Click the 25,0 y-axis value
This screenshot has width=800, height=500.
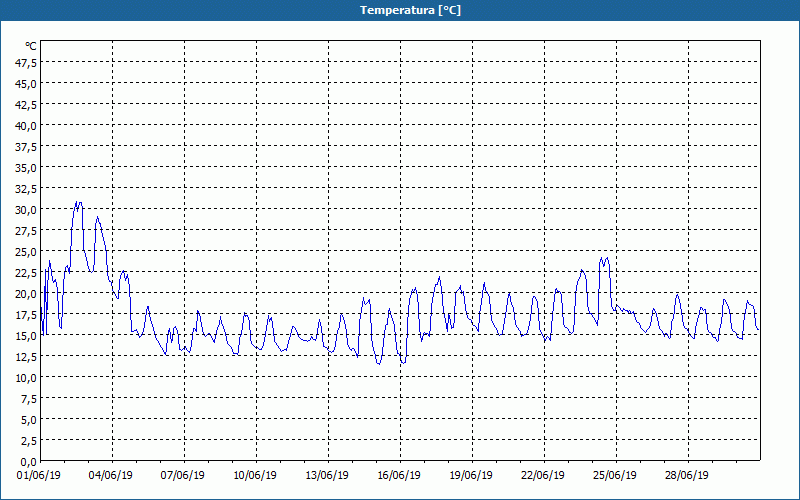pos(26,252)
